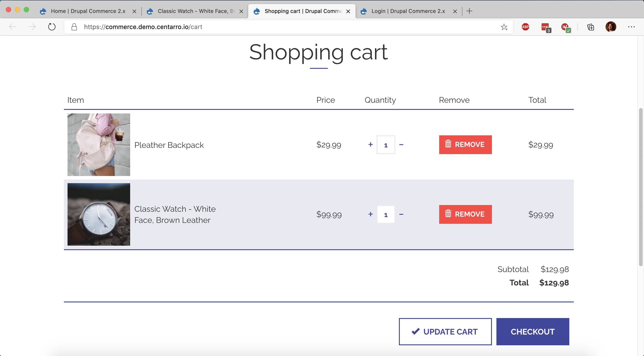Screen dimensions: 644x356
Task: Open the browser settings ellipsis menu
Action: pos(632,27)
